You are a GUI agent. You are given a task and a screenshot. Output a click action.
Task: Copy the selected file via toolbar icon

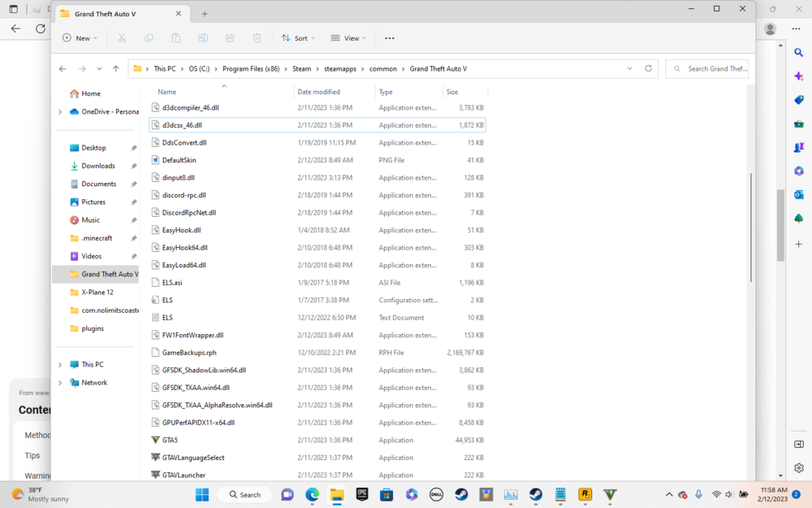(149, 37)
